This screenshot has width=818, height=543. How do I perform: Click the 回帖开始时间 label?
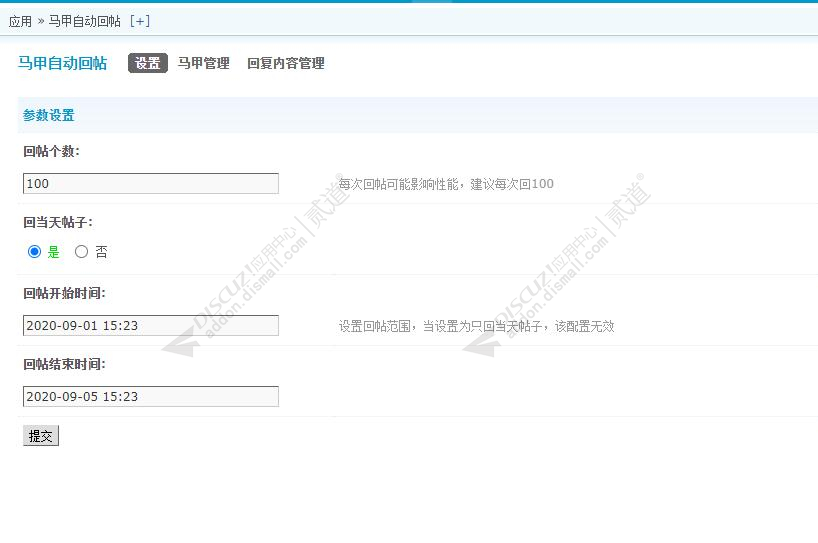coord(64,293)
